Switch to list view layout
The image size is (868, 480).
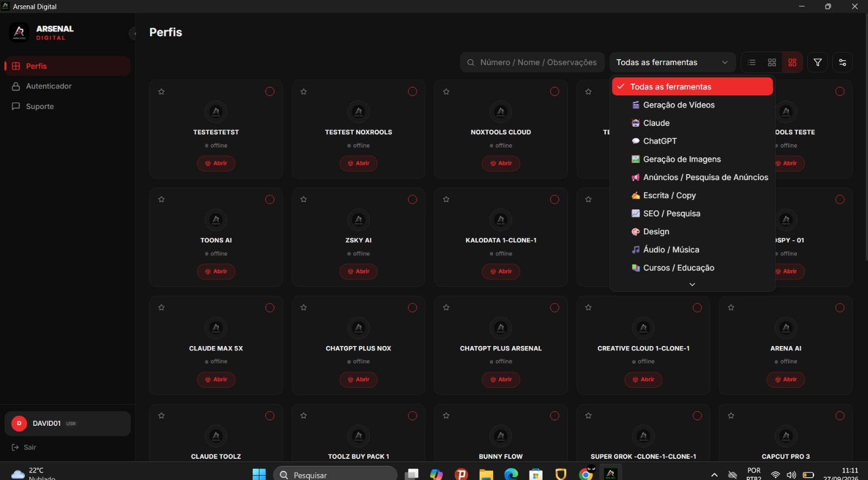(x=751, y=62)
